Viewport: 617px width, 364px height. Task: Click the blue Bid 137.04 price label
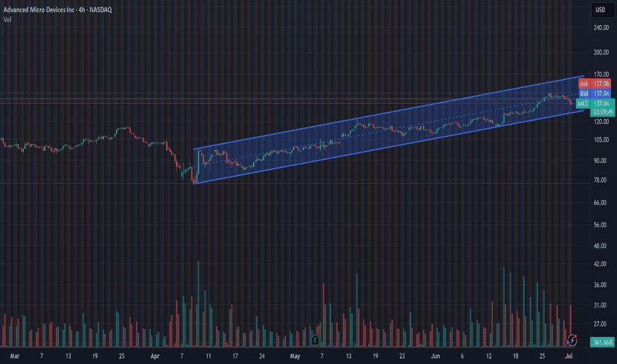click(594, 93)
